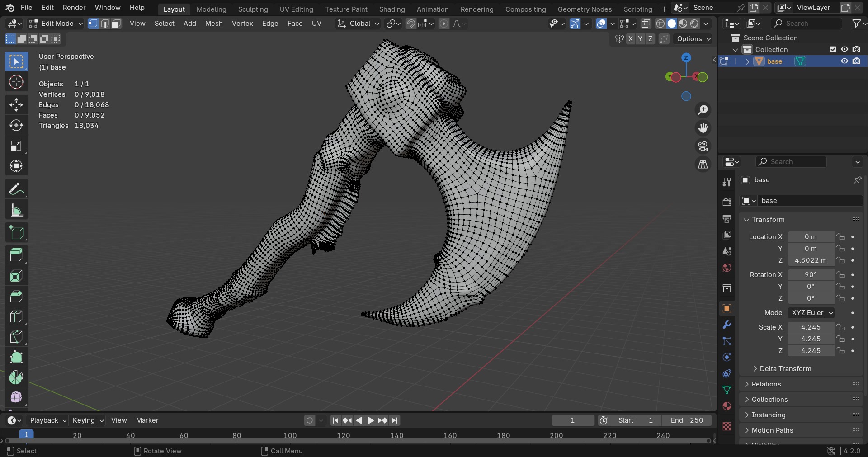The height and width of the screenshot is (457, 868).
Task: Click the End frame field
Action: [x=687, y=420]
